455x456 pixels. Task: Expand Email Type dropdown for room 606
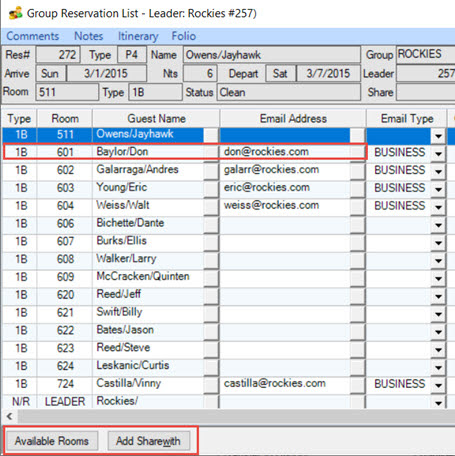[438, 224]
